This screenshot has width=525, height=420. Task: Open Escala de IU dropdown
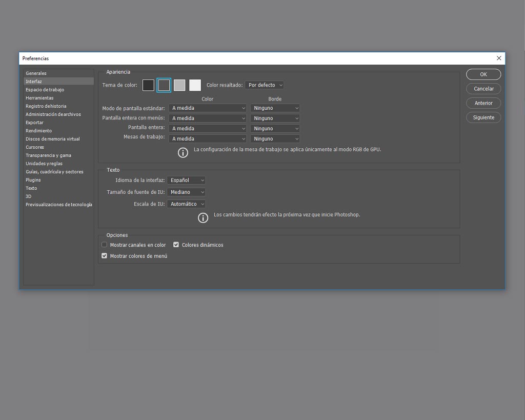tap(186, 204)
